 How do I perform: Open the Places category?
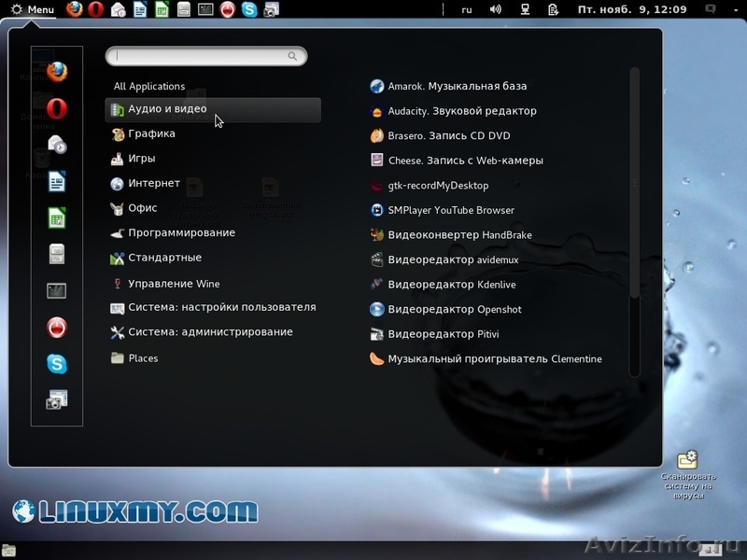click(x=134, y=358)
